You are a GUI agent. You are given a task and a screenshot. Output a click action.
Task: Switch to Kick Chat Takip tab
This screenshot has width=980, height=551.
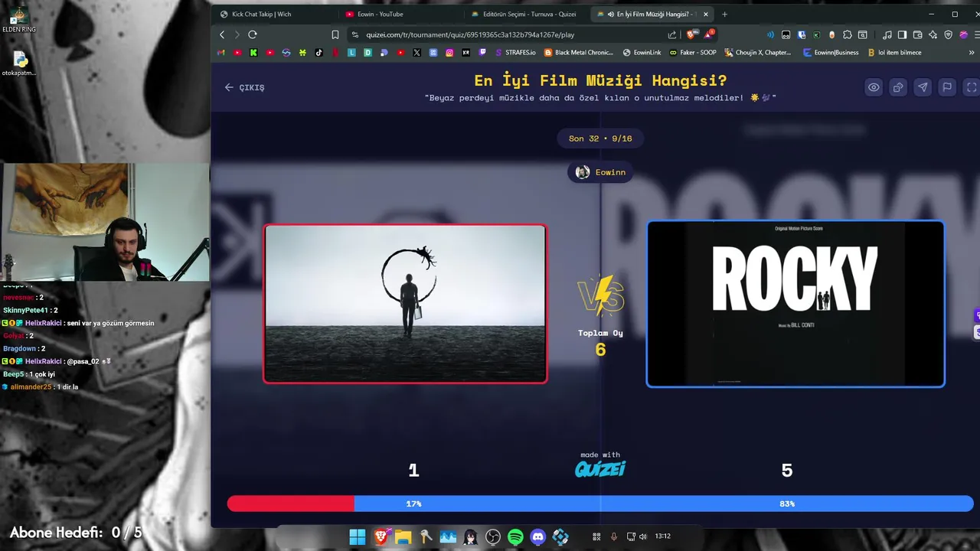[x=262, y=14]
